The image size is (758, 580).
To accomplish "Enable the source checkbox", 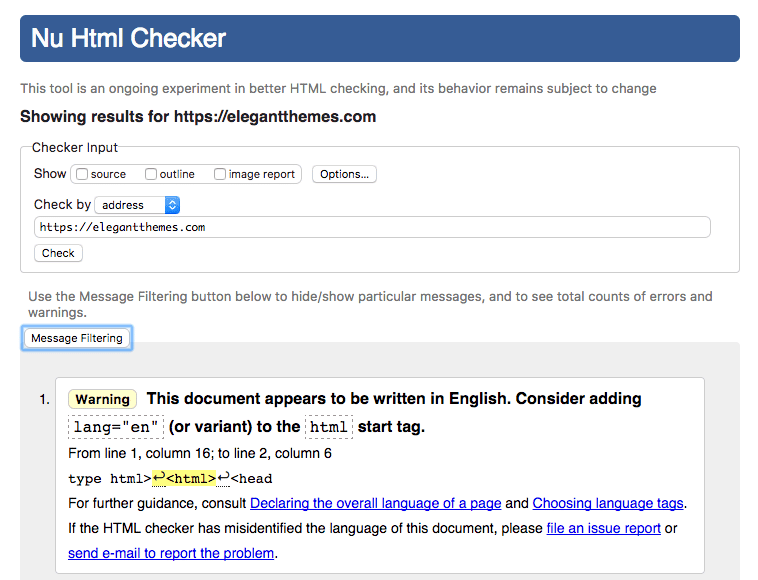I will [82, 174].
